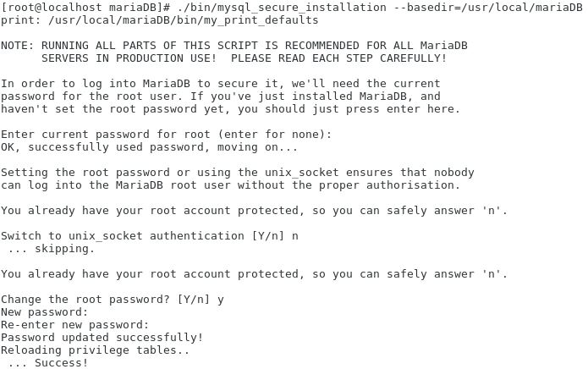Click the --basedir=/usr/local/mariaDB argument
The height and width of the screenshot is (369, 588).
coord(488,7)
